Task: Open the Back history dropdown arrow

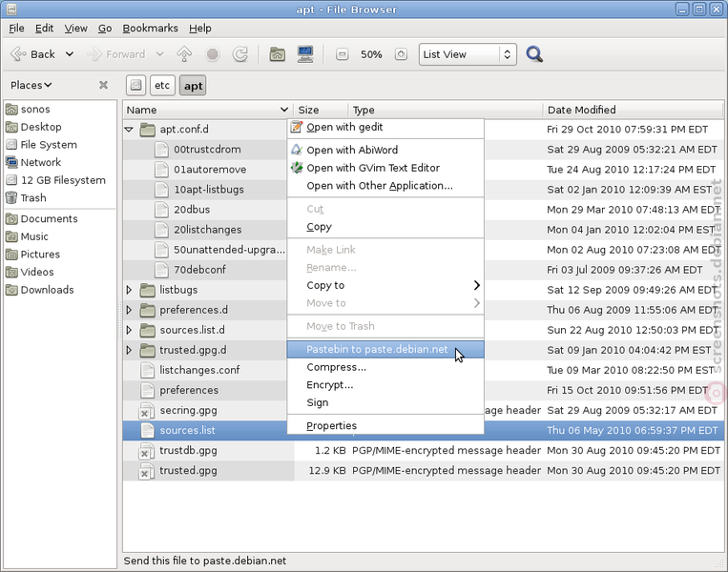Action: point(70,54)
